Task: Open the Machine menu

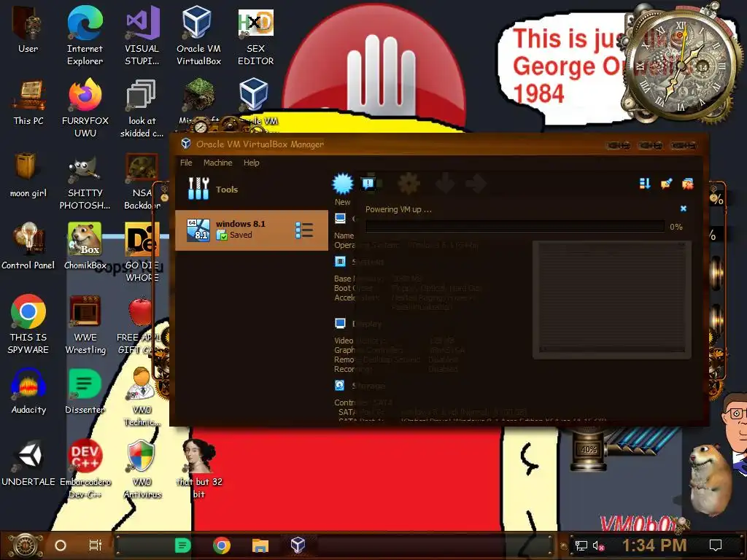Action: [x=217, y=163]
